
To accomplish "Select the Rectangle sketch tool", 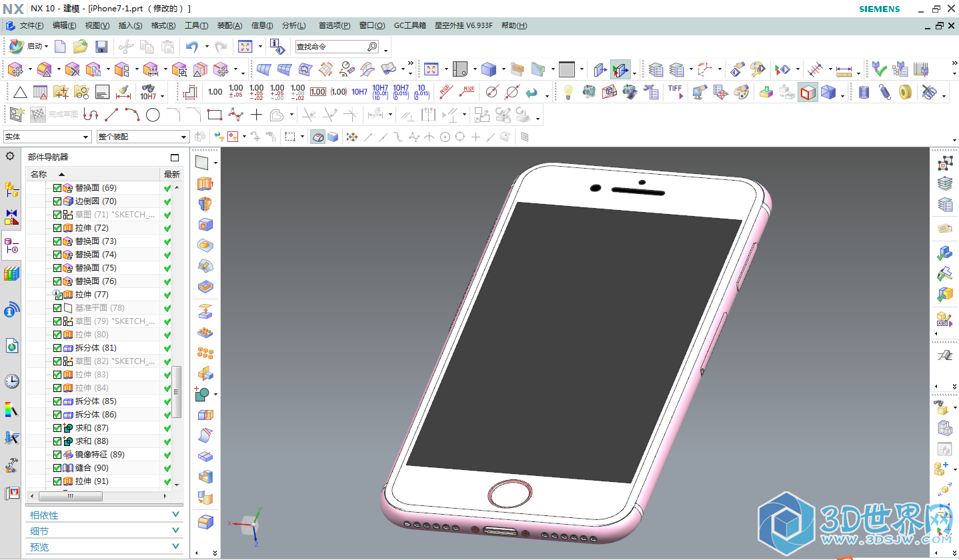I will pos(214,115).
